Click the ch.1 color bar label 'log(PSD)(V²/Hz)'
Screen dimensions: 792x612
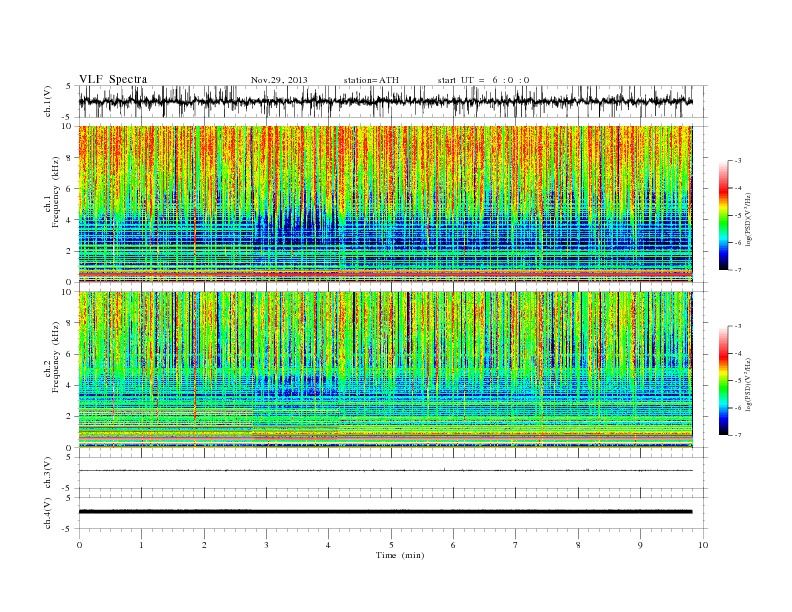[748, 219]
